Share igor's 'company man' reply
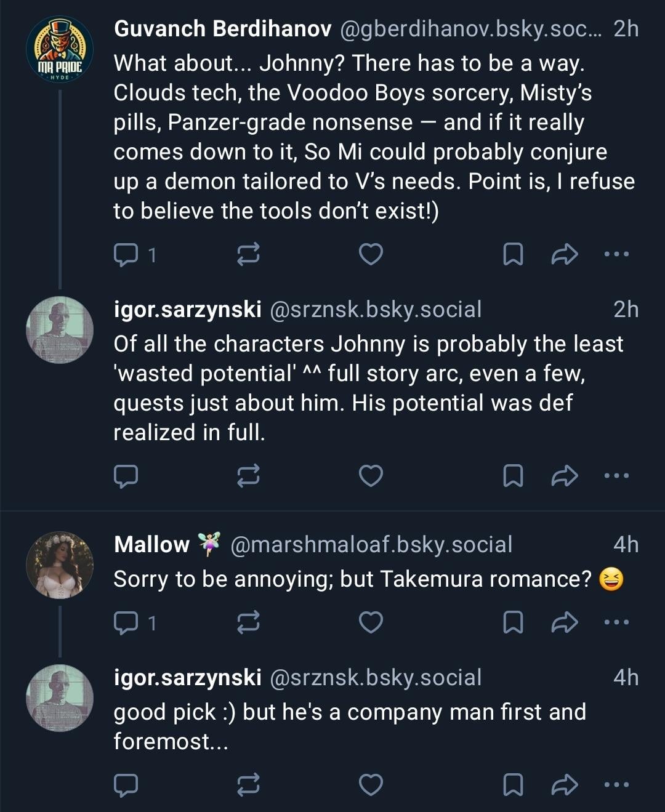Screen dimensions: 665x812 click(564, 784)
